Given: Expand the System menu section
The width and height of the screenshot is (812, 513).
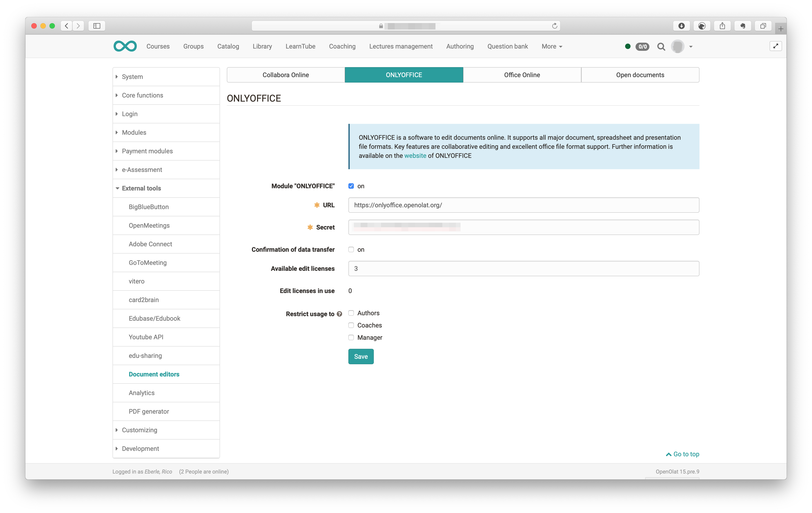Looking at the screenshot, I should point(132,77).
